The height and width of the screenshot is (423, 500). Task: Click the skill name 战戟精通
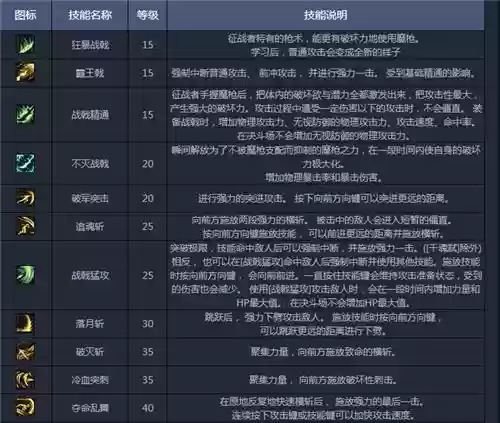[90, 115]
